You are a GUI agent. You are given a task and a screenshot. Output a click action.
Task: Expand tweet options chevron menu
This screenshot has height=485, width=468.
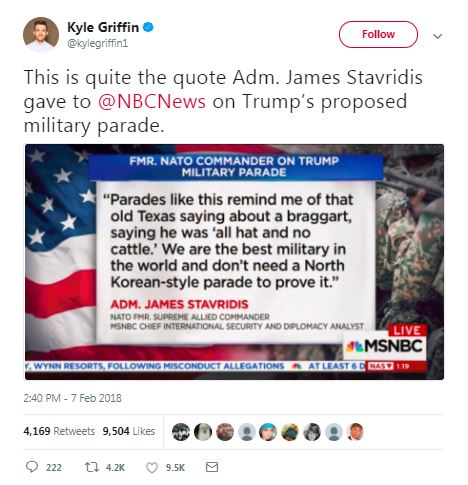[x=437, y=36]
